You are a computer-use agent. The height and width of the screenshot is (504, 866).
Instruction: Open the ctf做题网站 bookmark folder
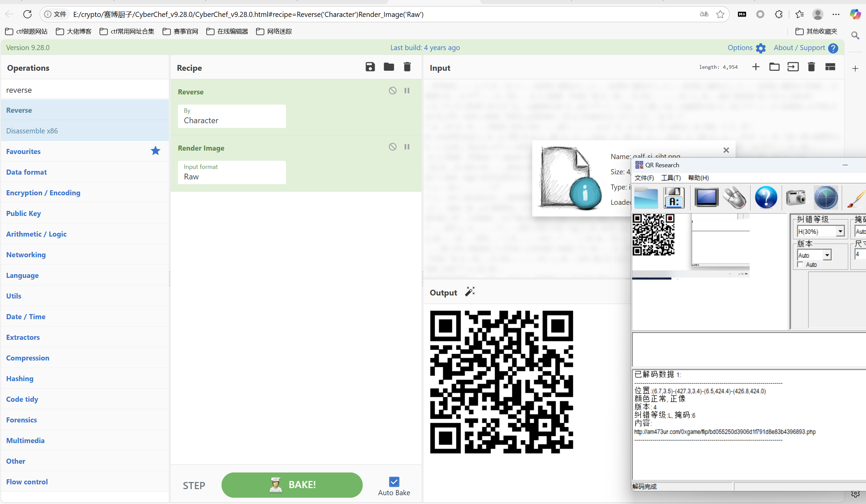click(26, 31)
